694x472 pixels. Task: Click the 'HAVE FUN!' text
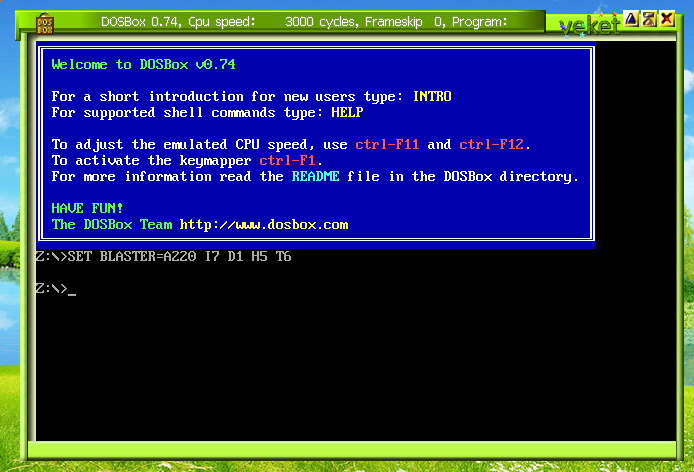(87, 208)
